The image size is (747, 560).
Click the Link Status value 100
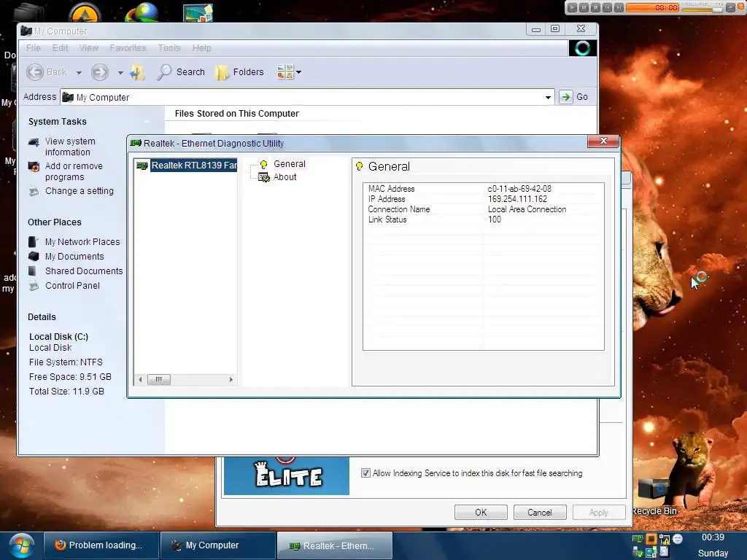[495, 219]
